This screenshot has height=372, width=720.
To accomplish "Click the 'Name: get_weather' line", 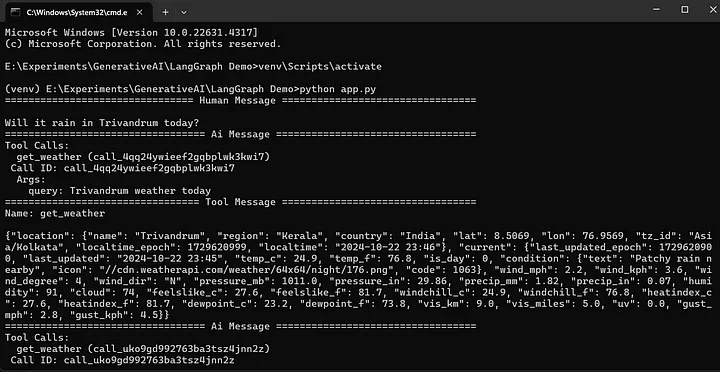I will tap(55, 214).
